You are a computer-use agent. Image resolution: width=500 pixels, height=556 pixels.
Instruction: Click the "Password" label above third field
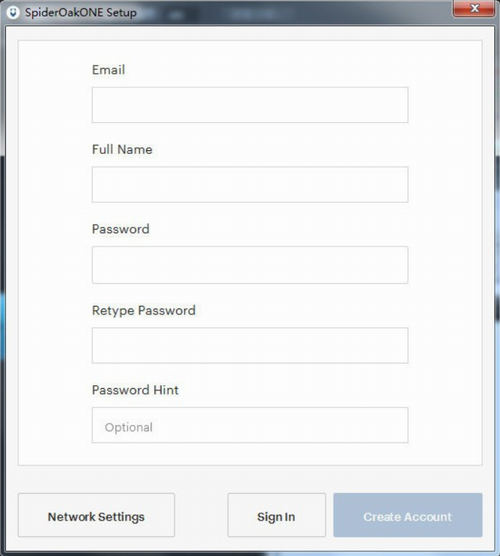pos(121,229)
